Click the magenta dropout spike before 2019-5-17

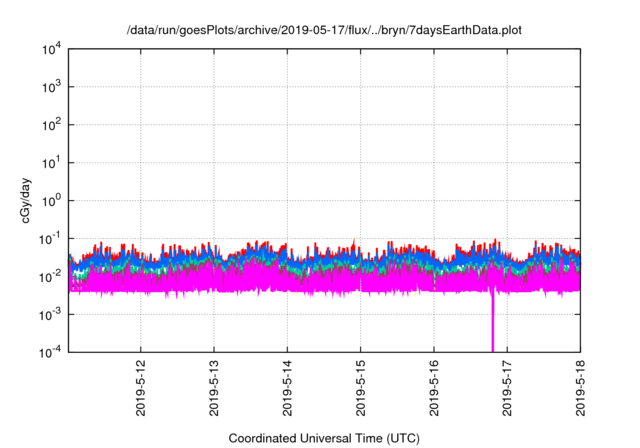click(493, 320)
